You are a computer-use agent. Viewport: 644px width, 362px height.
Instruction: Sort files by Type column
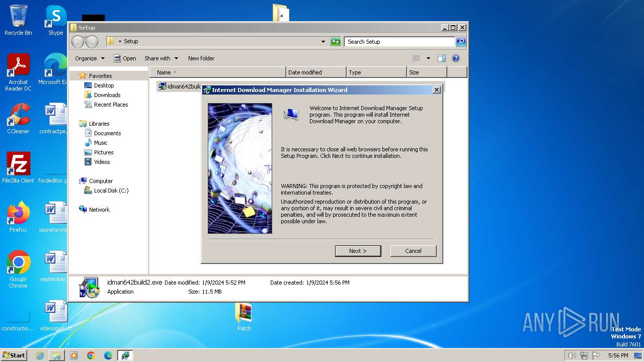pyautogui.click(x=376, y=72)
